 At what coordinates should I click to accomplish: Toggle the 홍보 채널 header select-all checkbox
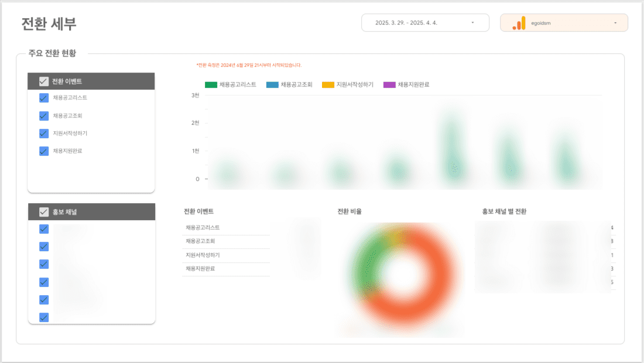point(44,212)
